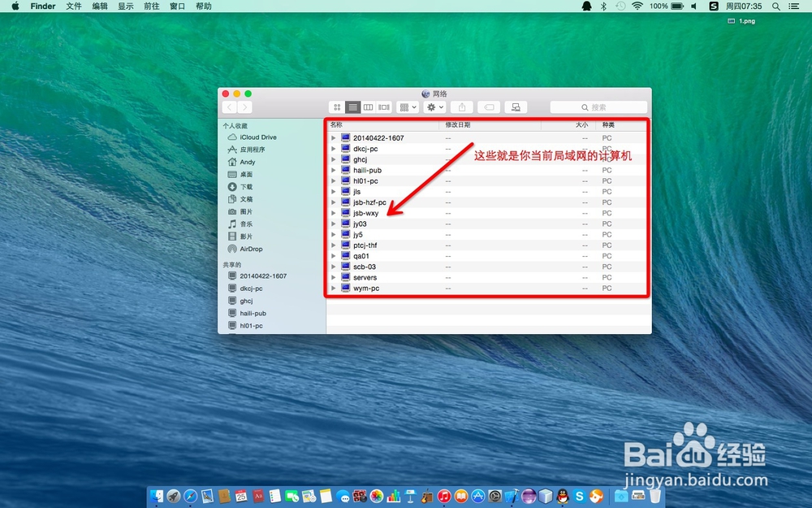Sort by 大小 column header
The width and height of the screenshot is (812, 508).
coord(568,125)
